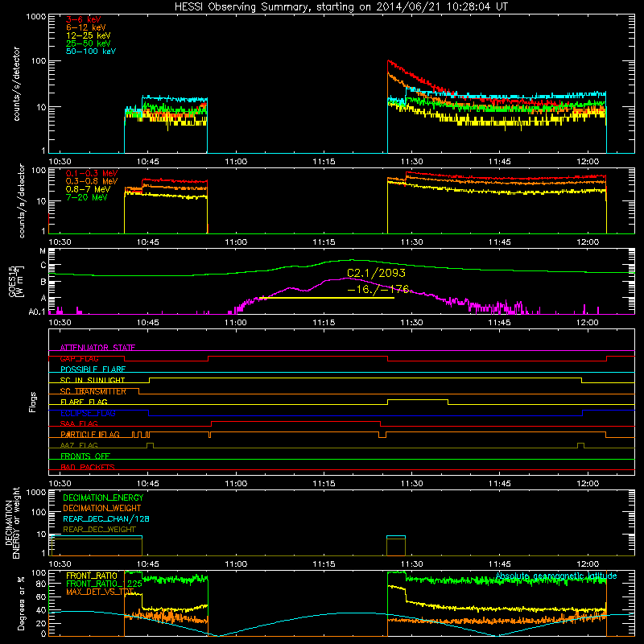Click the M class tick on GOES axis
Image resolution: width=644 pixels, height=644 pixels.
(x=43, y=251)
